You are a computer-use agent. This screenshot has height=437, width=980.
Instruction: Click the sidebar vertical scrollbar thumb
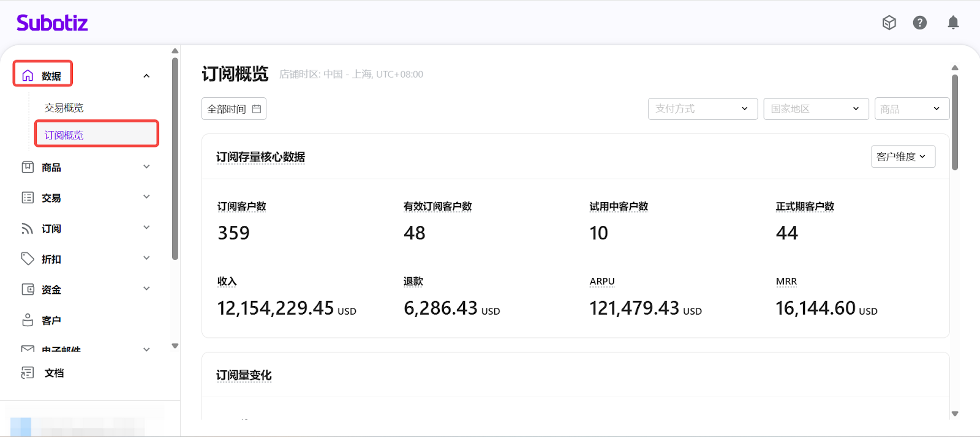point(175,159)
